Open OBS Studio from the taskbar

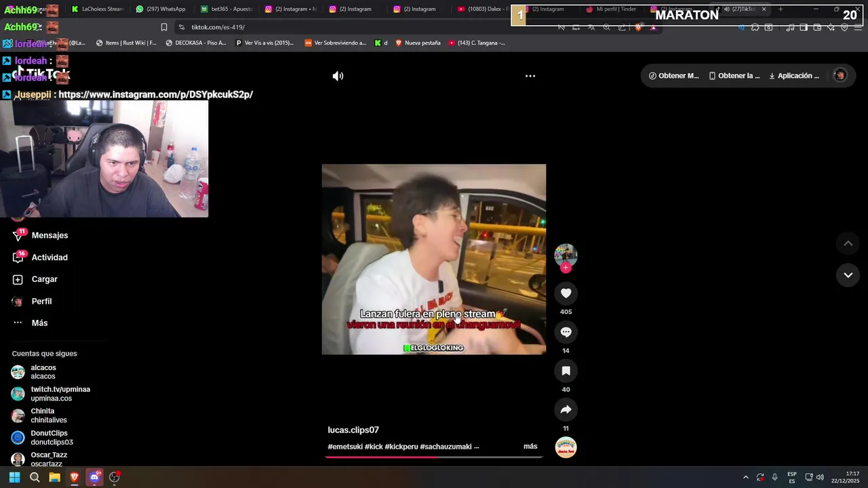coord(115,477)
